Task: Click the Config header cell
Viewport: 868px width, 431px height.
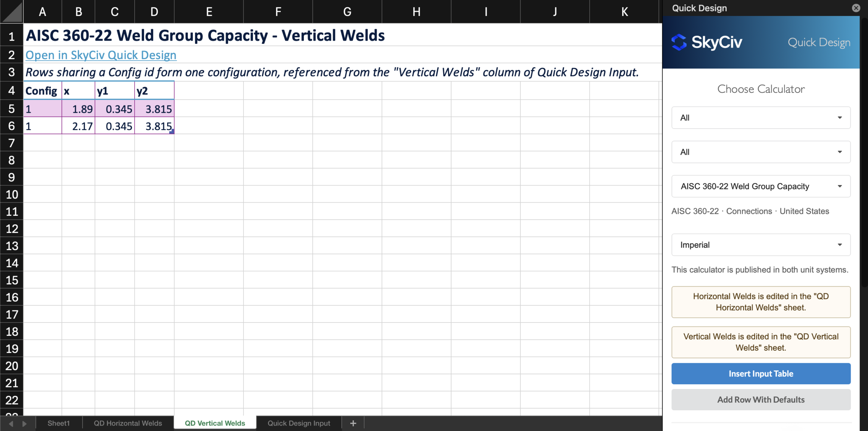Action: (42, 91)
